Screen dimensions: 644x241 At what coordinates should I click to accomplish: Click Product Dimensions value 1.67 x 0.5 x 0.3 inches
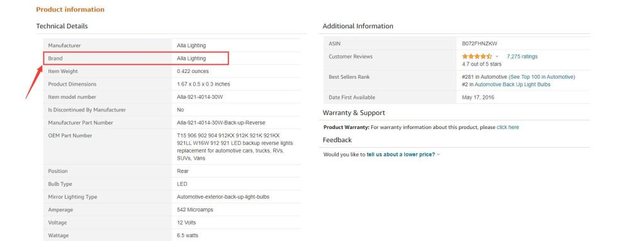(203, 84)
